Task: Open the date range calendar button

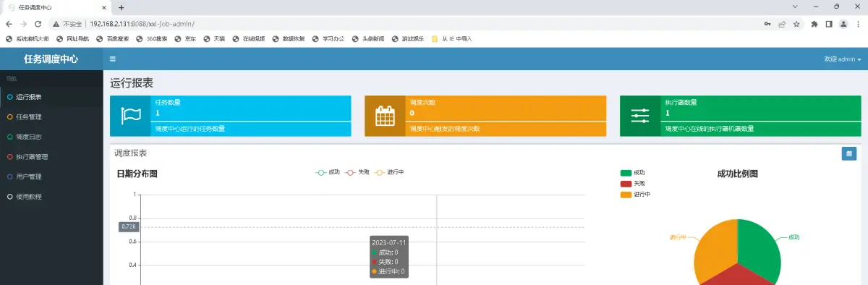Action: [849, 153]
